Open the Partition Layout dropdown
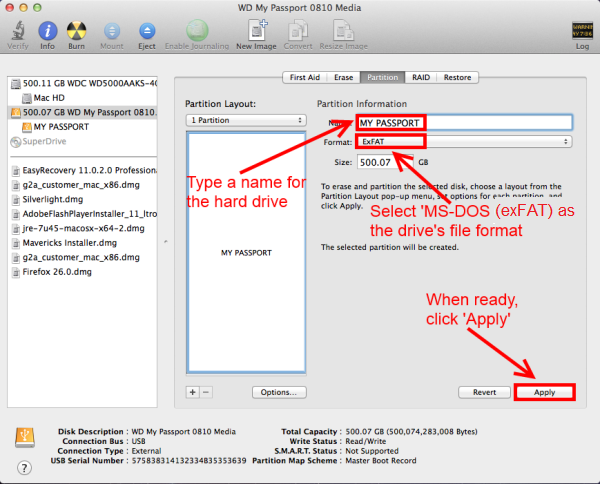Image resolution: width=600 pixels, height=484 pixels. [x=246, y=120]
